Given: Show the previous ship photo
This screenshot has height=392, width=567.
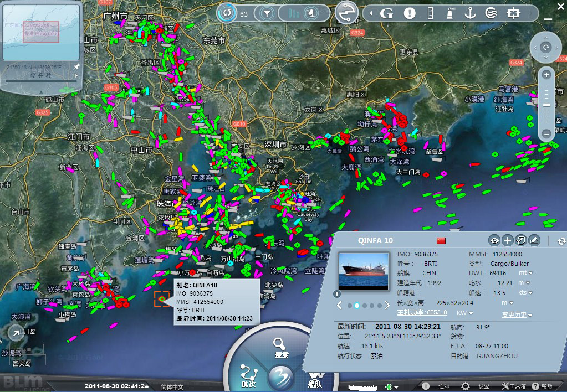Looking at the screenshot, I should [x=339, y=305].
